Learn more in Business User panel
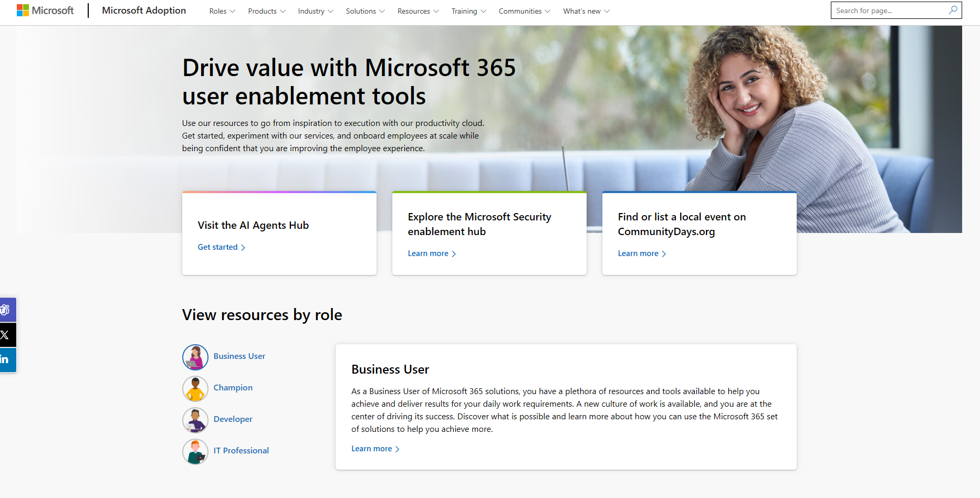The width and height of the screenshot is (980, 498). 376,449
